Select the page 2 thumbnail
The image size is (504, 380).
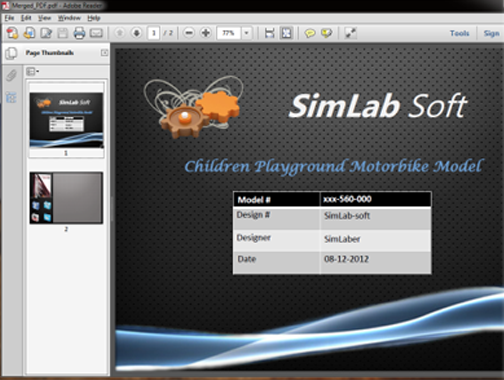[x=66, y=198]
